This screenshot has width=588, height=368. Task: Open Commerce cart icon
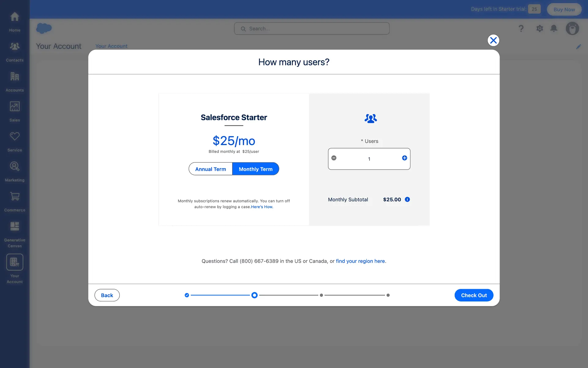[14, 201]
